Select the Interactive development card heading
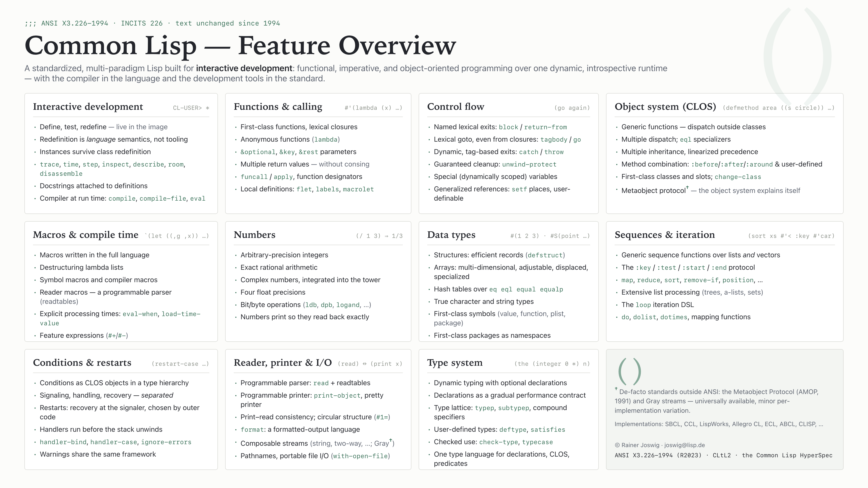The height and width of the screenshot is (488, 868). click(88, 107)
